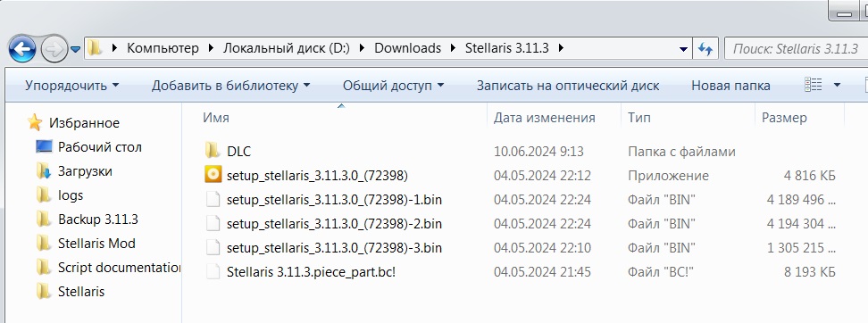The height and width of the screenshot is (323, 868).
Task: Open the recent pages dropdown arrow
Action: coord(75,49)
